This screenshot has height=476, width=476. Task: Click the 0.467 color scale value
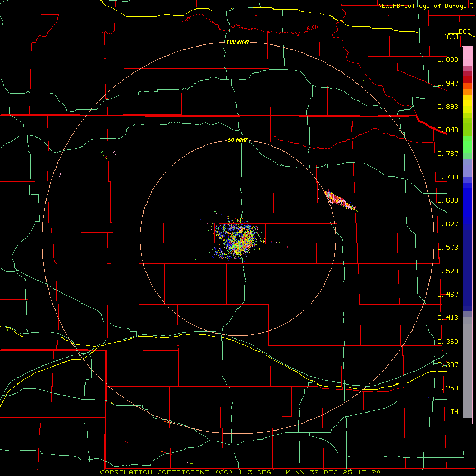pyautogui.click(x=448, y=295)
